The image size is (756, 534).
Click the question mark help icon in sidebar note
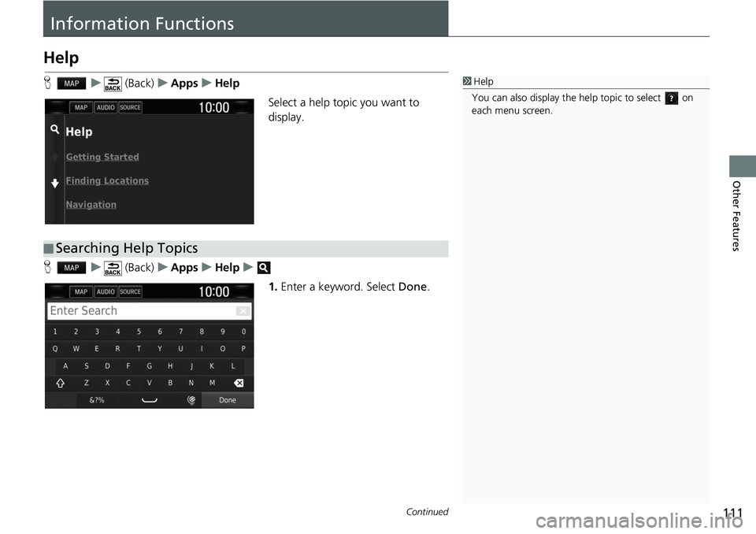click(x=671, y=98)
